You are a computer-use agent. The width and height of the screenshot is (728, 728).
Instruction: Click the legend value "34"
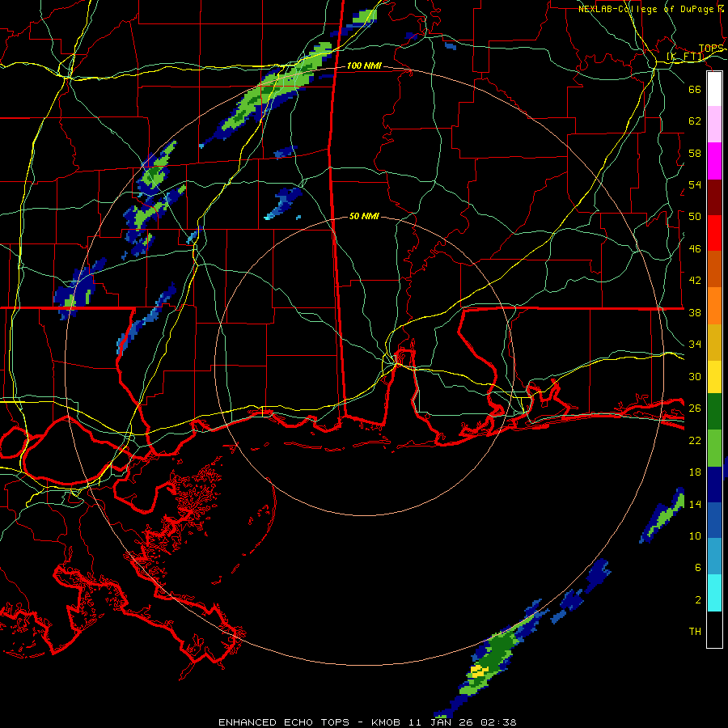[695, 345]
